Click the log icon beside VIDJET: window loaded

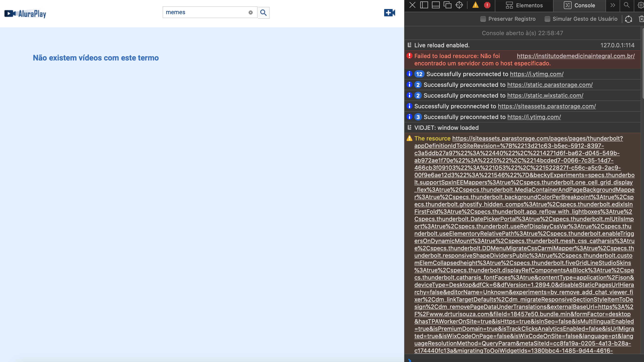tap(409, 128)
